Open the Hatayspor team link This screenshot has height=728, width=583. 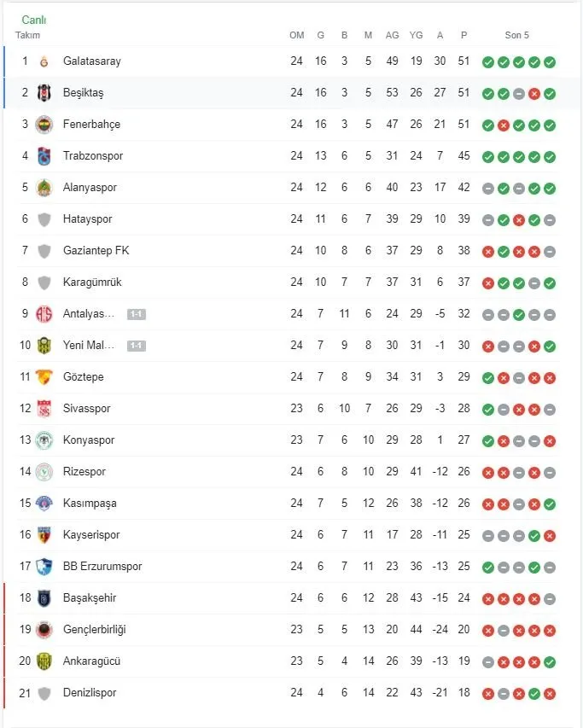87,219
